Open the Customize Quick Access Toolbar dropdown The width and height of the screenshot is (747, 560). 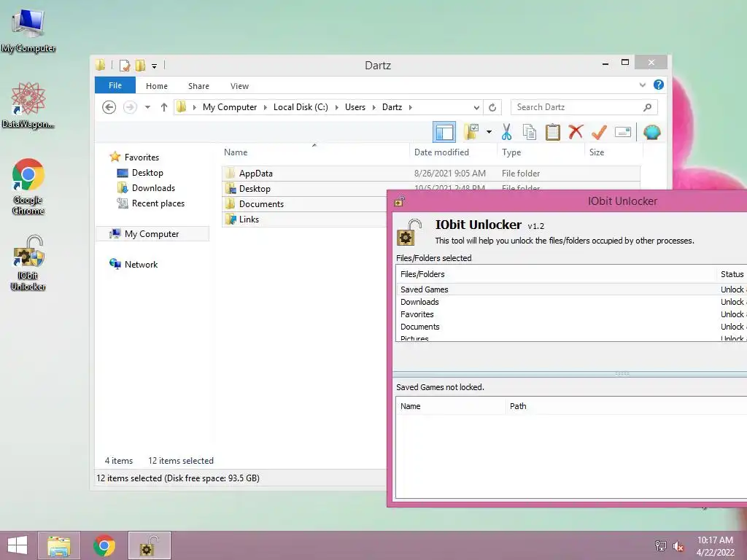point(155,66)
